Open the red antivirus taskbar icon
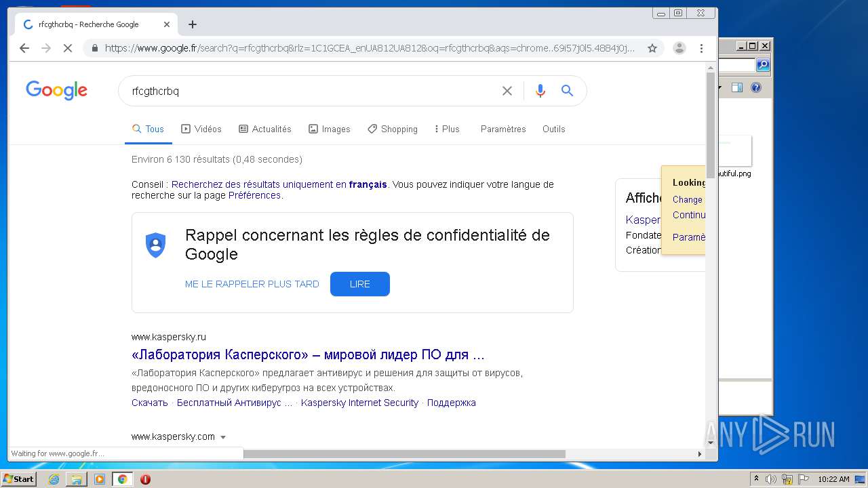 click(x=145, y=479)
